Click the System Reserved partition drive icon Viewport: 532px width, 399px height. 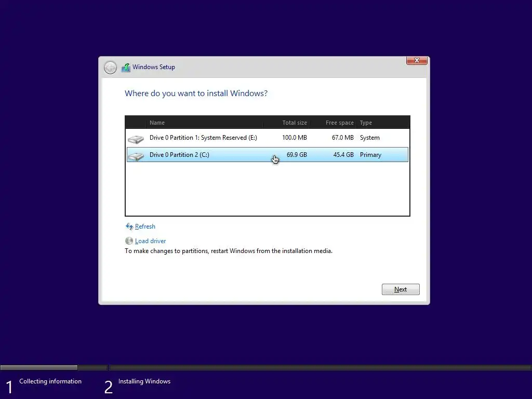point(136,139)
